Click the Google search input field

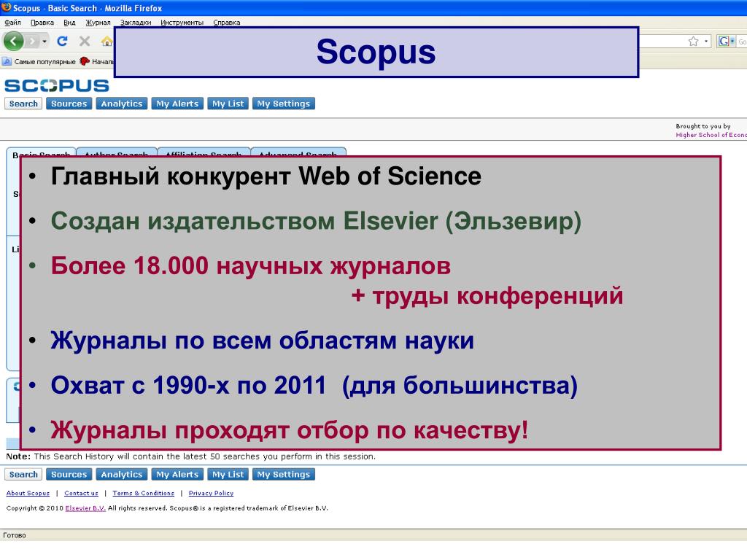pos(742,42)
